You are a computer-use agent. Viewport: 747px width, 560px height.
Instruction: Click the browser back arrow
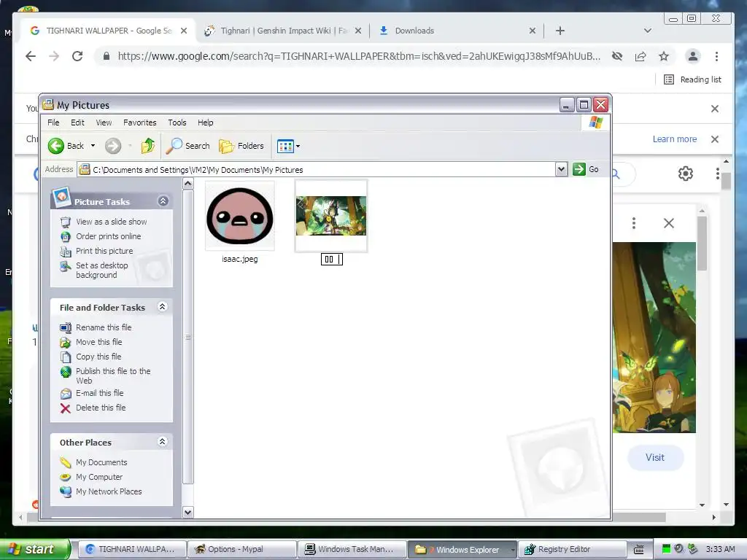coord(31,56)
